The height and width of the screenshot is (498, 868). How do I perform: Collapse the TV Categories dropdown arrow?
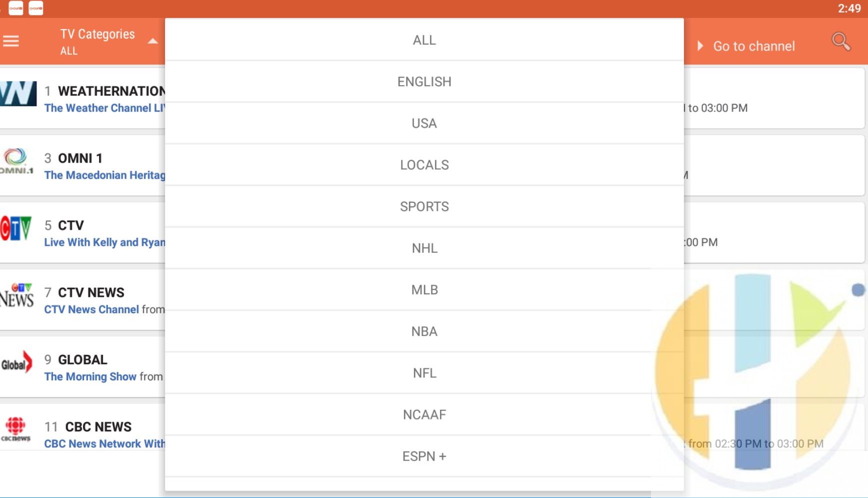tap(152, 42)
